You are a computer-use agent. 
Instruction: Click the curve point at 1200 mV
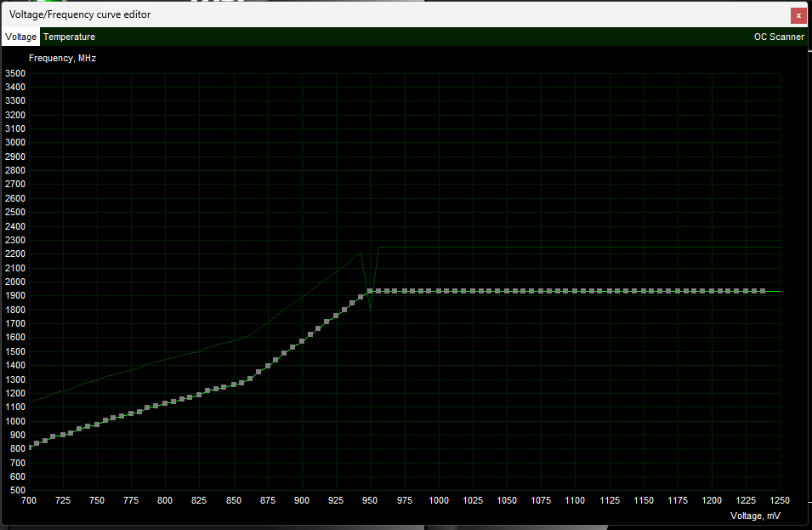(712, 291)
